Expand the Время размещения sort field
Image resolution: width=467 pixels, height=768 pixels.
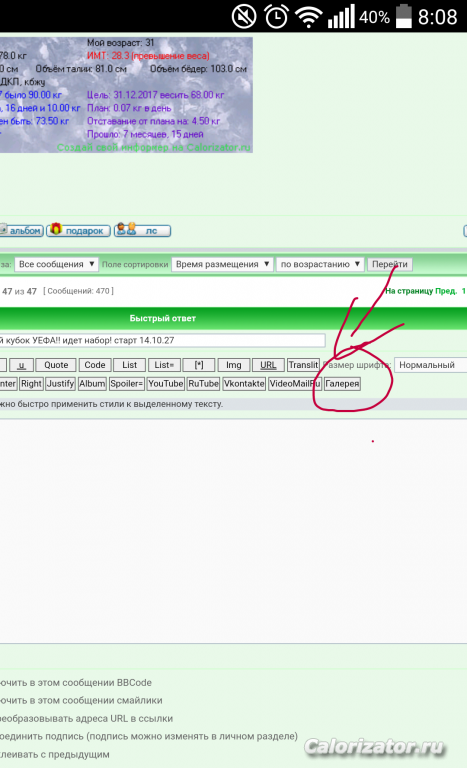click(222, 264)
